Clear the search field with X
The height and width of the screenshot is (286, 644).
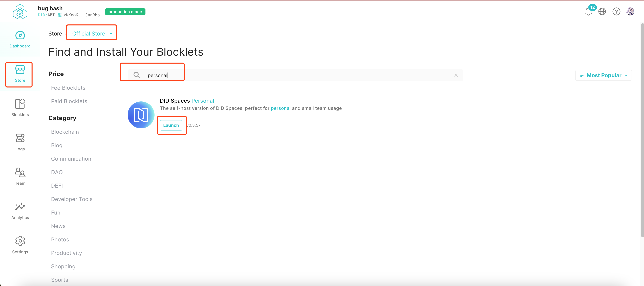456,75
